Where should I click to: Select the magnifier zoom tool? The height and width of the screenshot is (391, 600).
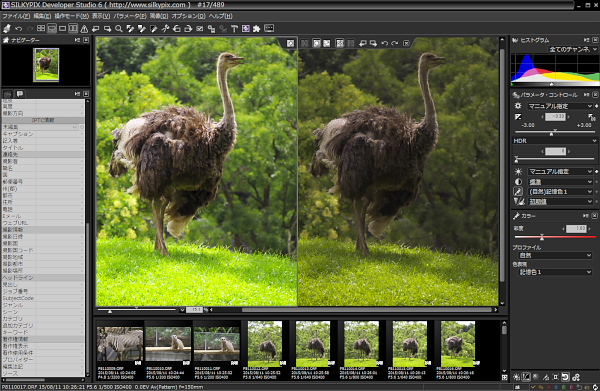[x=119, y=29]
